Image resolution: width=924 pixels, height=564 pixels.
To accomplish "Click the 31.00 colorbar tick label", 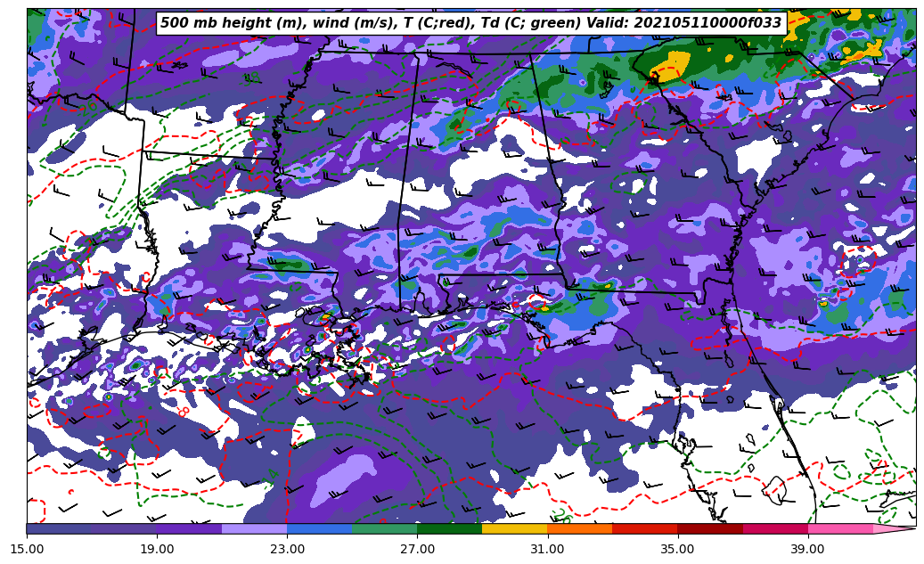I will (x=547, y=549).
